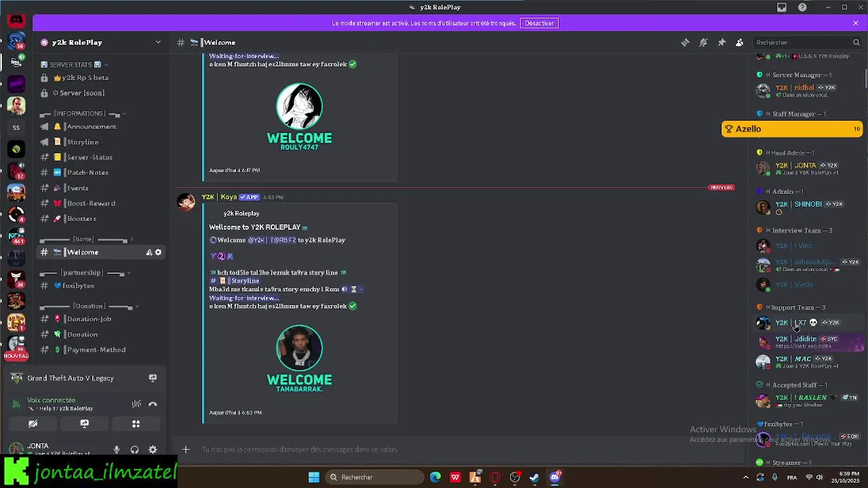Click the @Y2K | T@RB:F2 mention
868x488 pixels.
(x=272, y=240)
